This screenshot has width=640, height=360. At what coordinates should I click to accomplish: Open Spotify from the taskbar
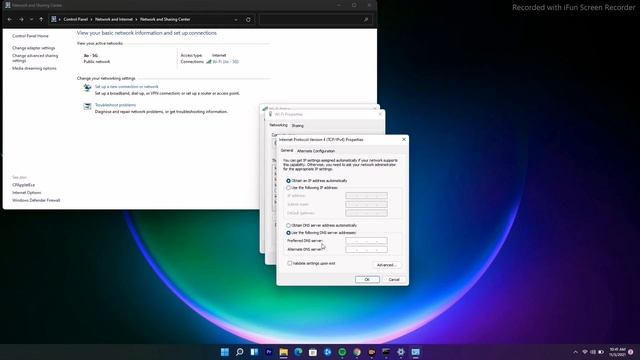pos(342,352)
